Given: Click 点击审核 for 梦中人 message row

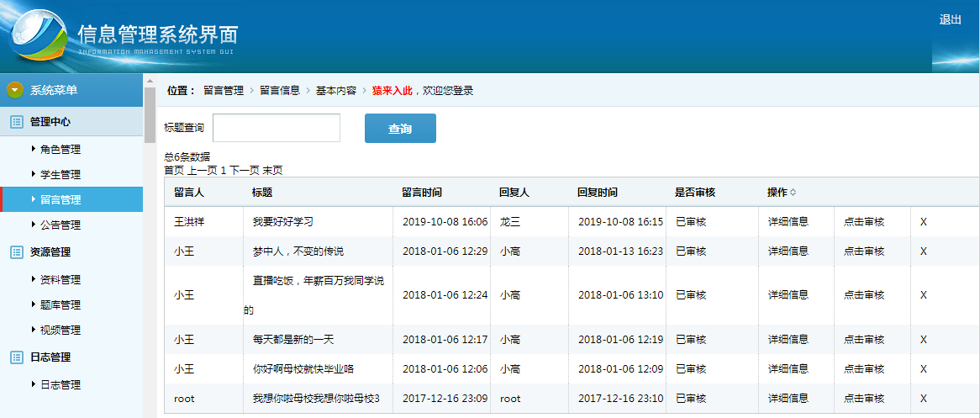Looking at the screenshot, I should (x=864, y=251).
